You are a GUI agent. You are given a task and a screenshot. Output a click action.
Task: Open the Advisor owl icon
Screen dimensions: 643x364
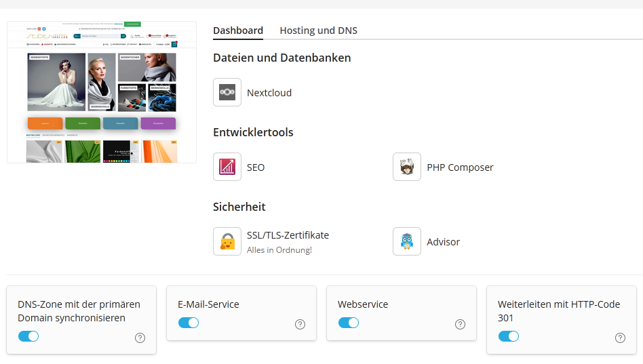[x=407, y=241]
